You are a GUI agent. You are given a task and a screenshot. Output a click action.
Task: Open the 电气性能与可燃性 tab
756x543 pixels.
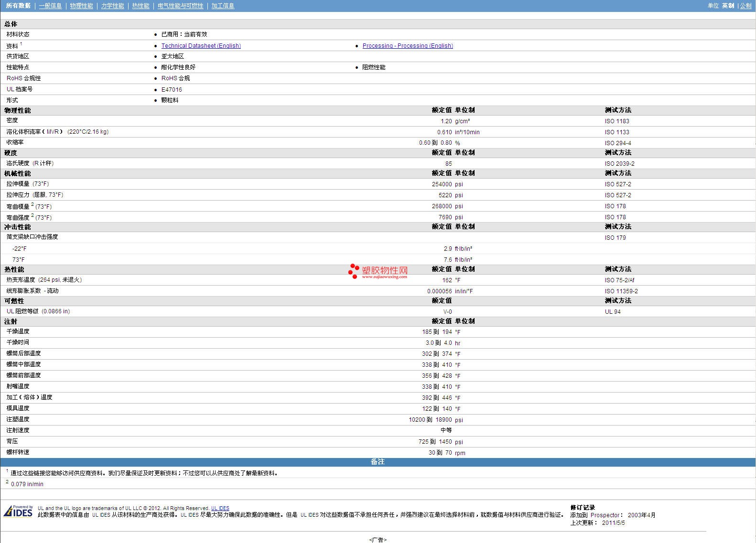click(x=180, y=6)
